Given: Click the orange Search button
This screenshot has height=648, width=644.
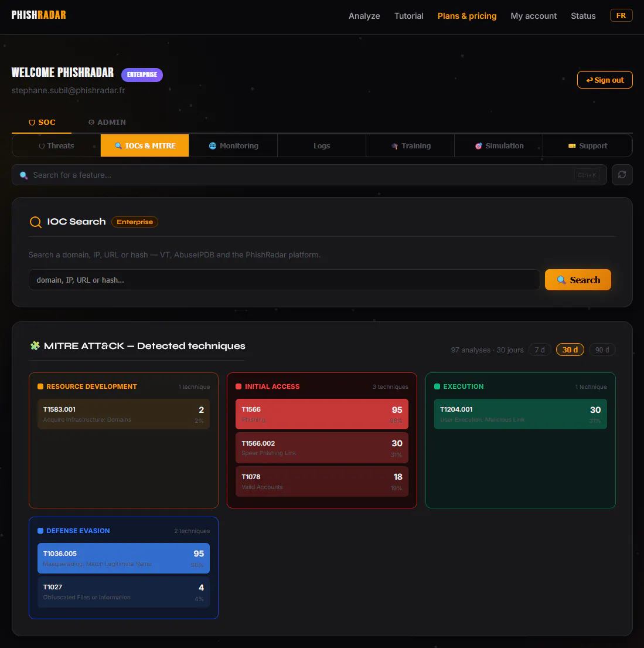Looking at the screenshot, I should click(578, 280).
